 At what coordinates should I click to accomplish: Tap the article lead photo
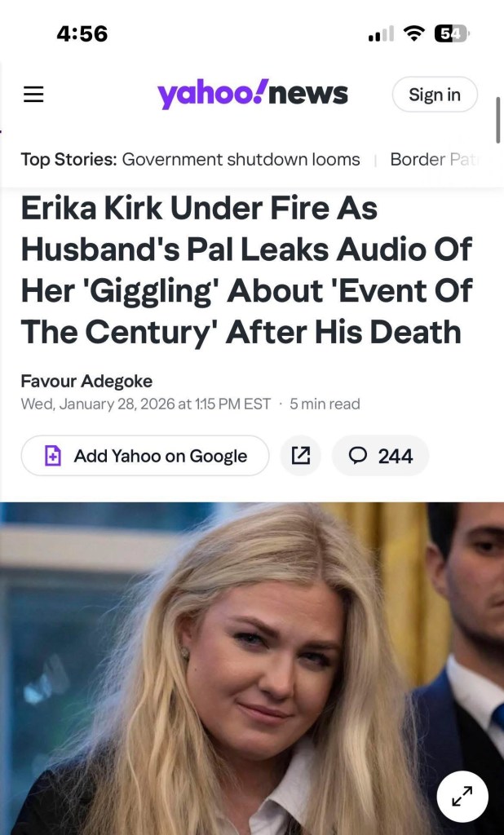[252, 669]
